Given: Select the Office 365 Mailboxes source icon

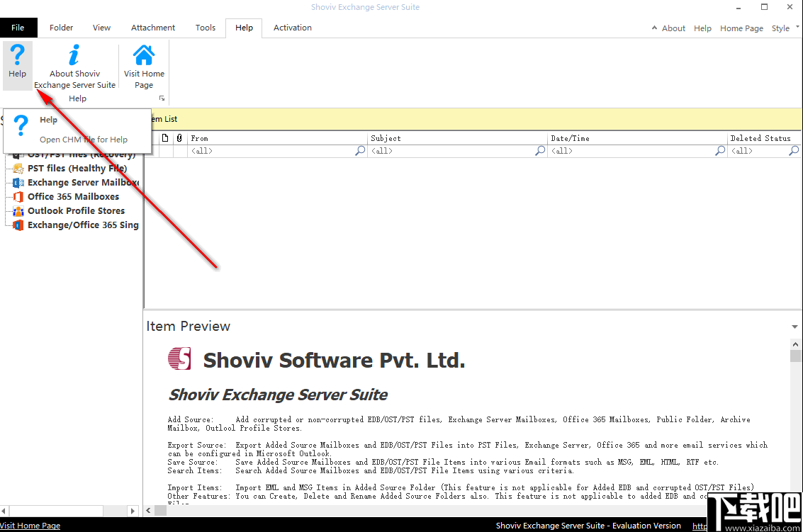Looking at the screenshot, I should (18, 196).
